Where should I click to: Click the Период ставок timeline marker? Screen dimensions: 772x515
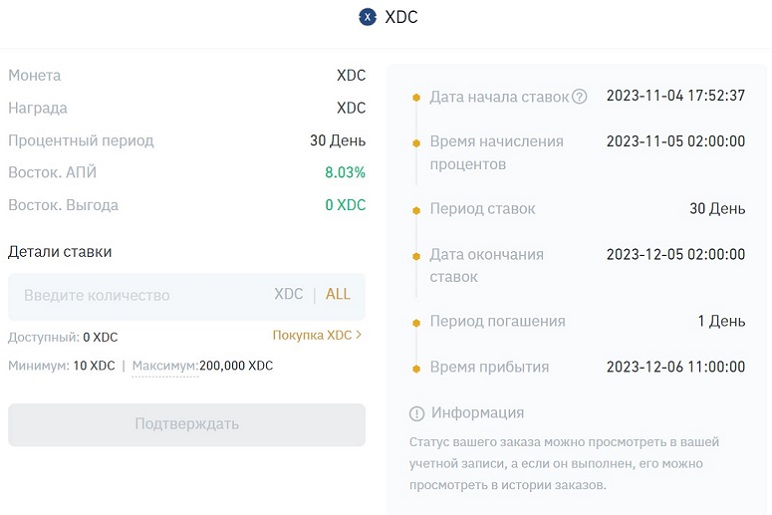tap(416, 210)
